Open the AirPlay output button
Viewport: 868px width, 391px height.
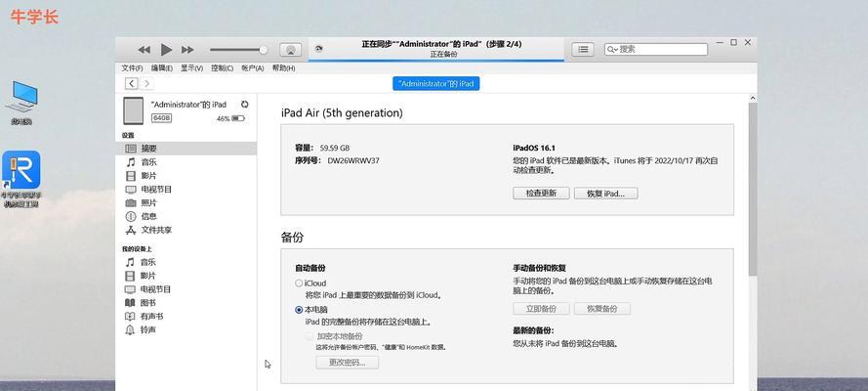click(x=291, y=50)
